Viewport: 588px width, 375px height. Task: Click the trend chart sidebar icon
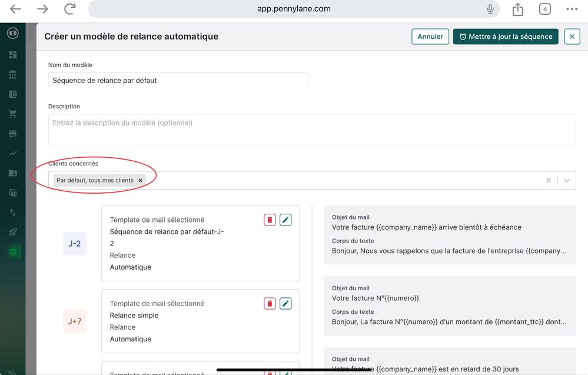click(x=12, y=153)
